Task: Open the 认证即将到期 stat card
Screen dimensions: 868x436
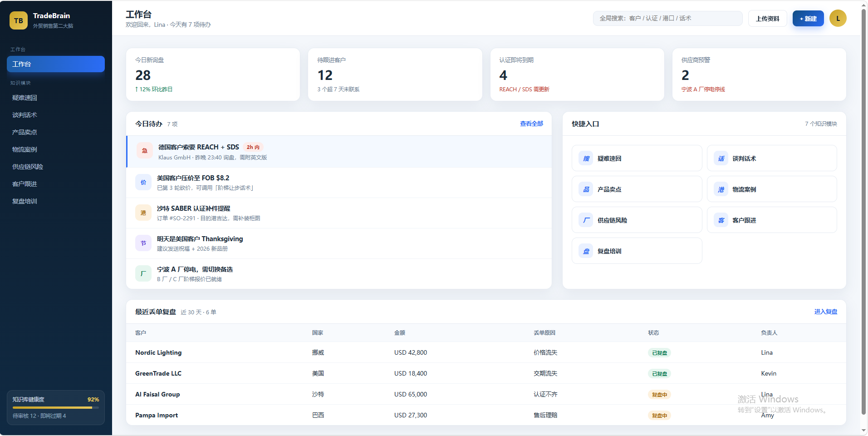Action: pos(577,74)
